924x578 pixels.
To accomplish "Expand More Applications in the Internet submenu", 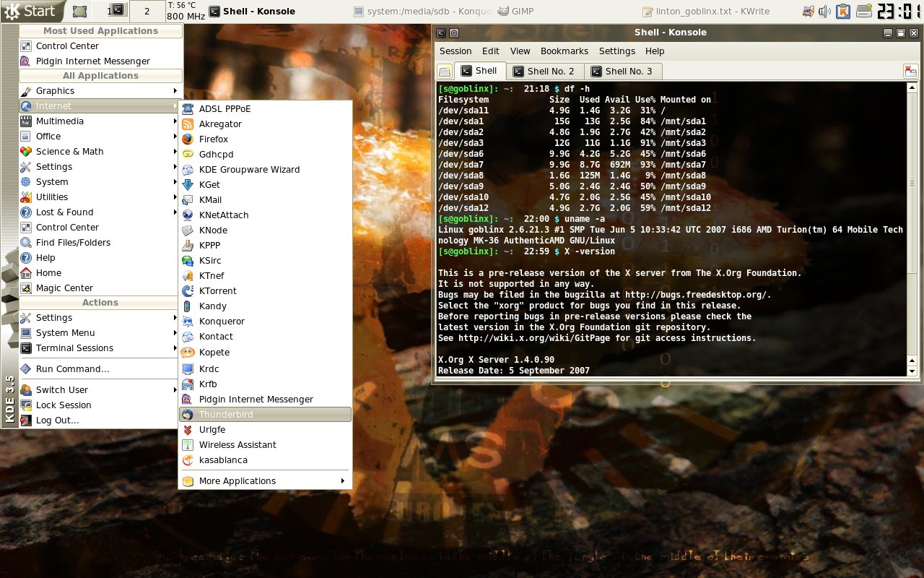I will pos(265,481).
